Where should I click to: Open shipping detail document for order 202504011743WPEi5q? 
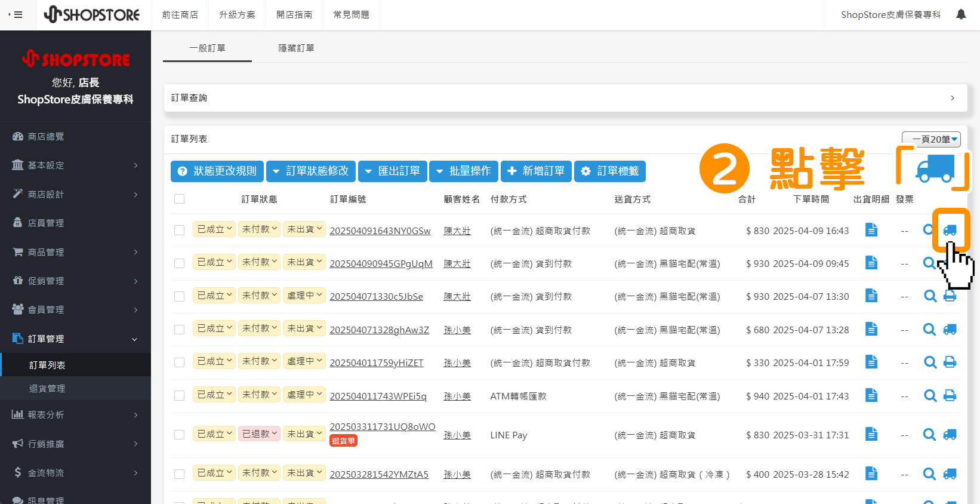[871, 395]
